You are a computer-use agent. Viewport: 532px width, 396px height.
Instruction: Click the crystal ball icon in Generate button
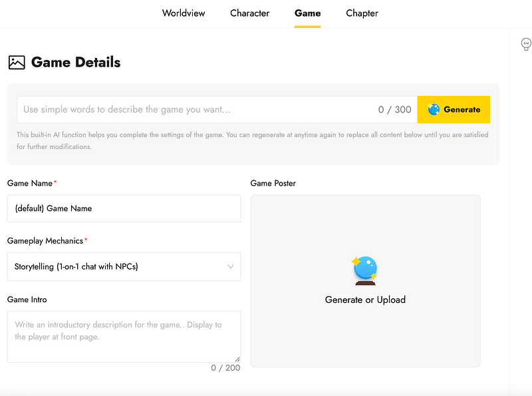click(434, 109)
